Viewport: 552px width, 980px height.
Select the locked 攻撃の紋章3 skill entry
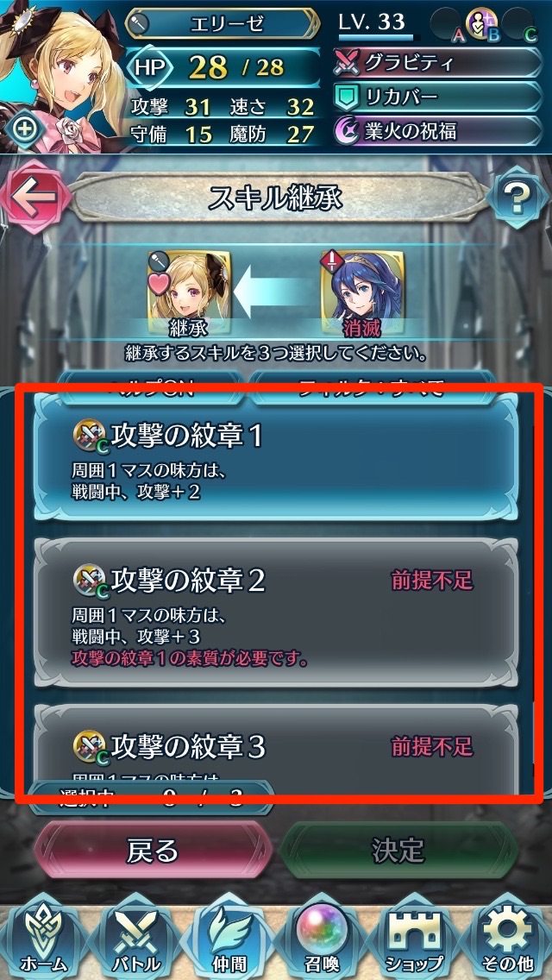(276, 749)
